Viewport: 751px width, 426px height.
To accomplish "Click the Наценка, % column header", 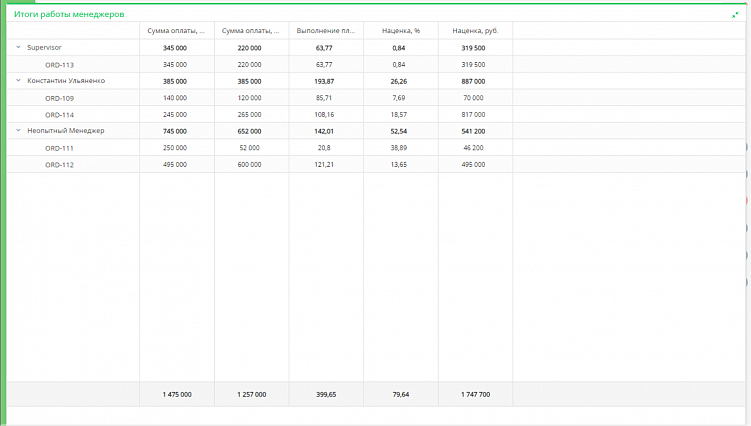I will pos(400,31).
